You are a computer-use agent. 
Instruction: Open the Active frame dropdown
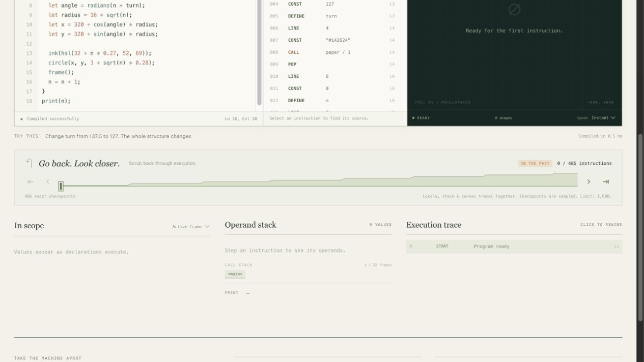click(x=191, y=227)
